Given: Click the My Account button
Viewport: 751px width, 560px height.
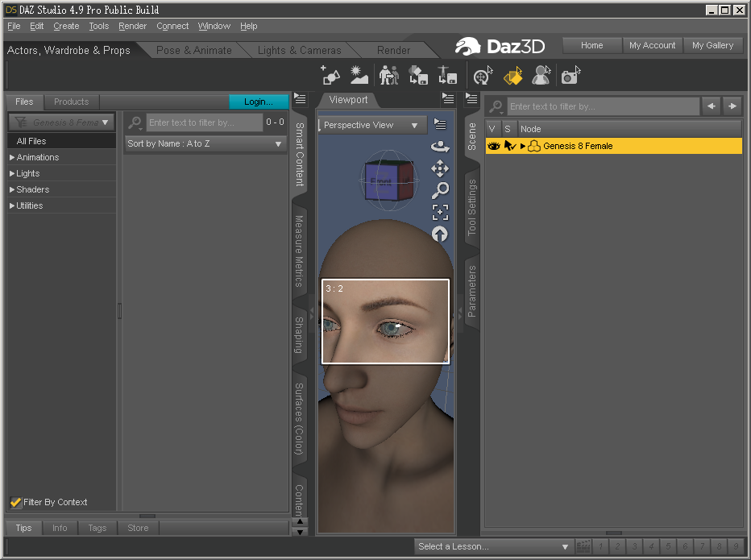Looking at the screenshot, I should (653, 45).
